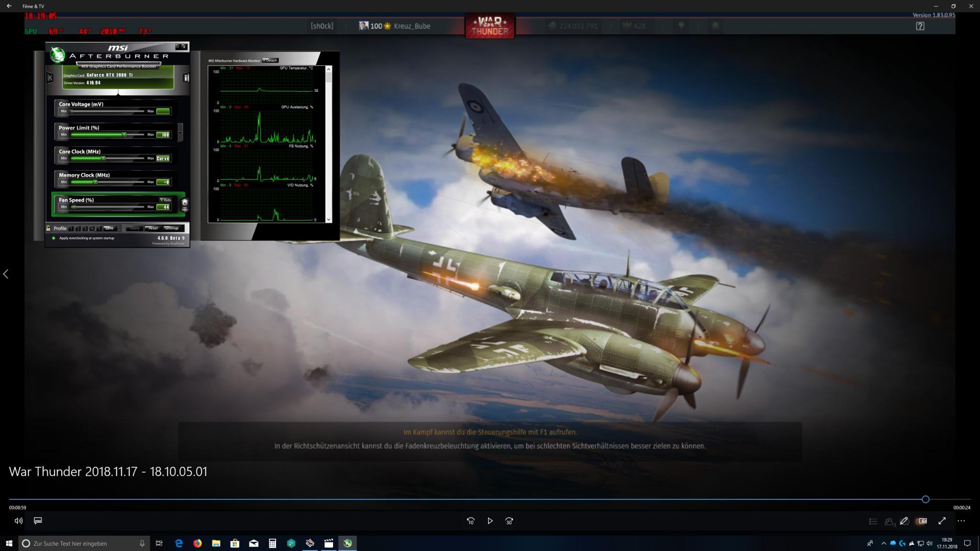
Task: Open OneDrive cloud icon in the tray
Action: tap(893, 543)
